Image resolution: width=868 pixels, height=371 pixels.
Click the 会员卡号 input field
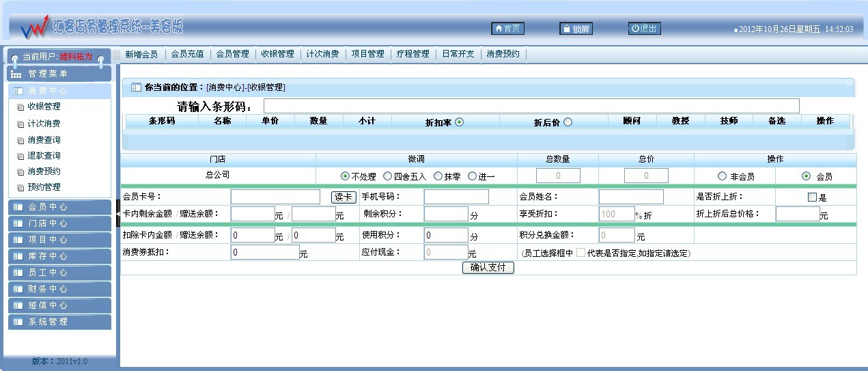[275, 197]
